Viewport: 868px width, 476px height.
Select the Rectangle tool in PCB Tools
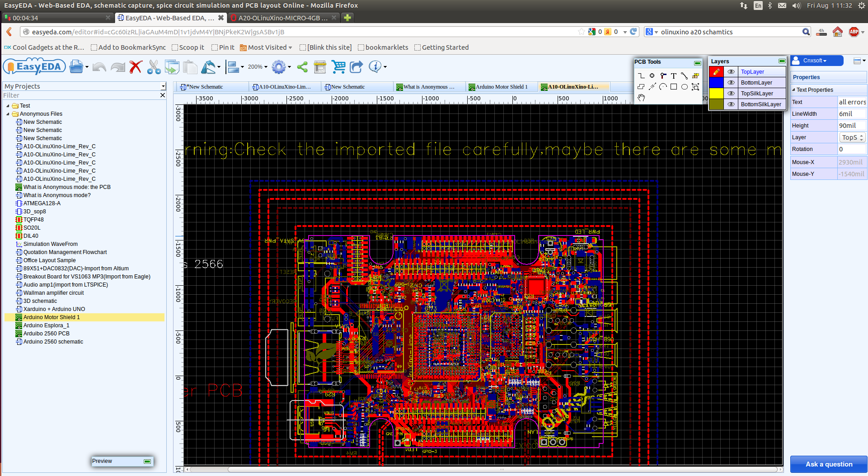pos(674,86)
